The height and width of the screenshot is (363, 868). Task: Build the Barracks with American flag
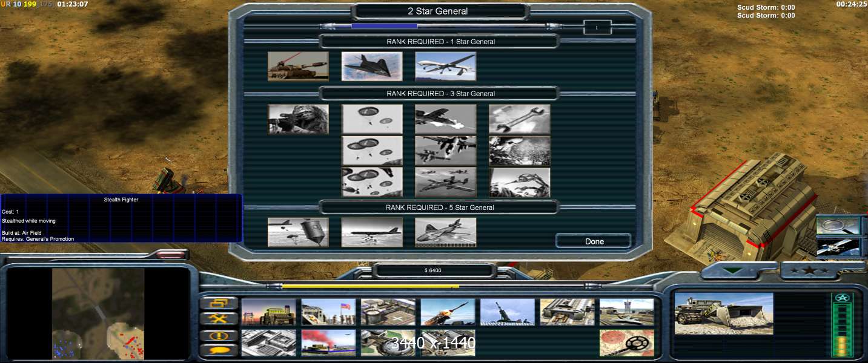pos(328,312)
